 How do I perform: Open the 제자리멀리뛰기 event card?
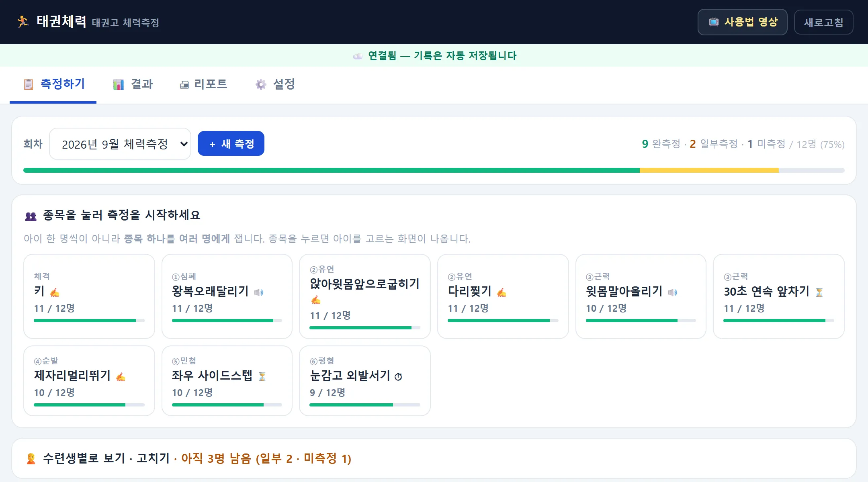[89, 381]
